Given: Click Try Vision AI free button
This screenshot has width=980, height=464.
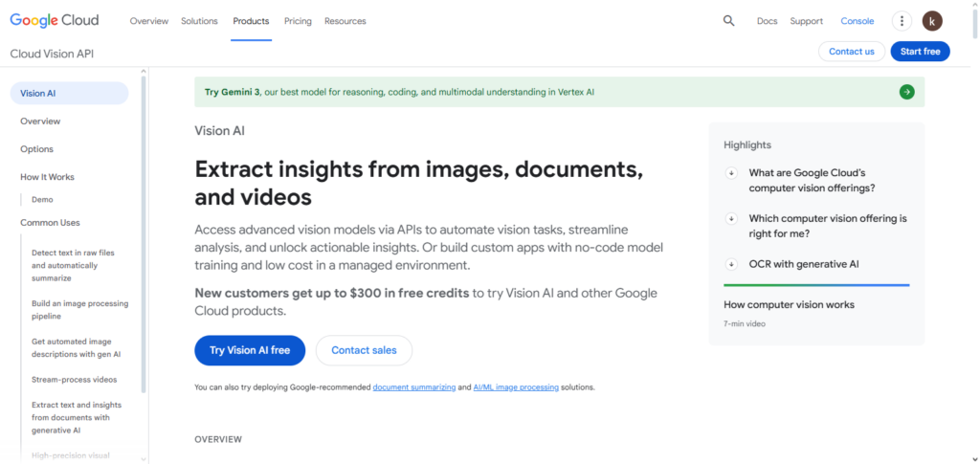Looking at the screenshot, I should [250, 350].
